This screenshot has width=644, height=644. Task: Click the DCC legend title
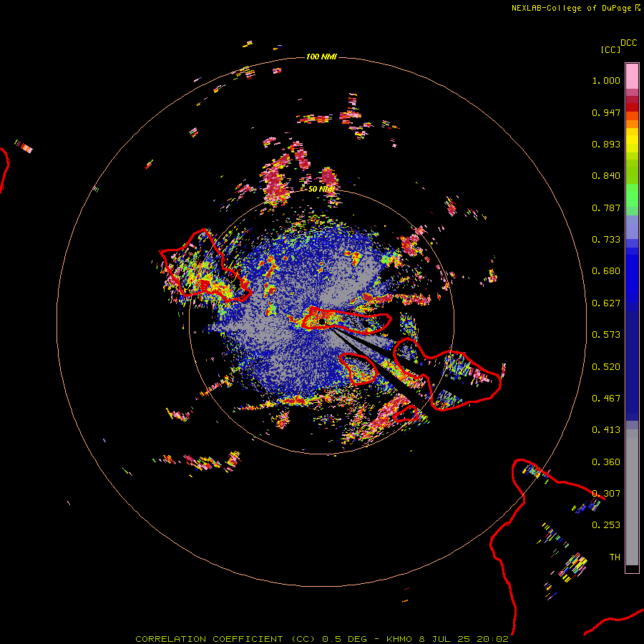tap(629, 43)
